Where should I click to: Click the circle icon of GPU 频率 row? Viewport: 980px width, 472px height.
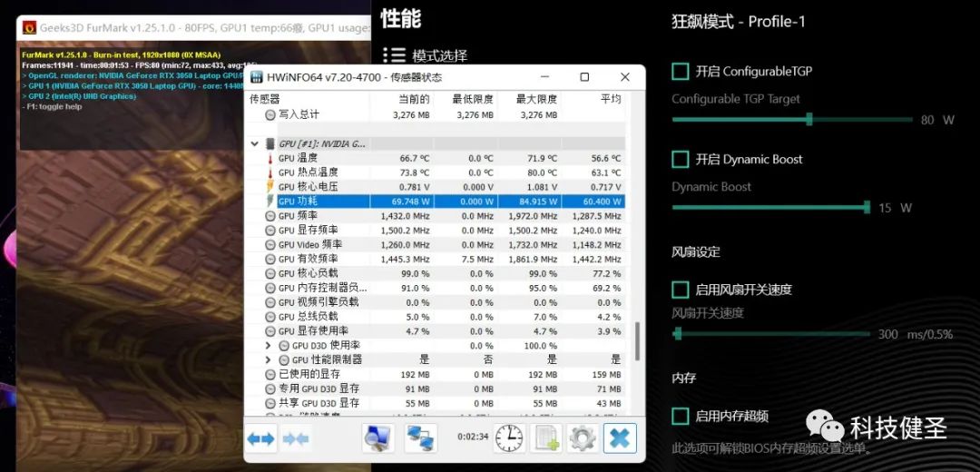coord(270,216)
